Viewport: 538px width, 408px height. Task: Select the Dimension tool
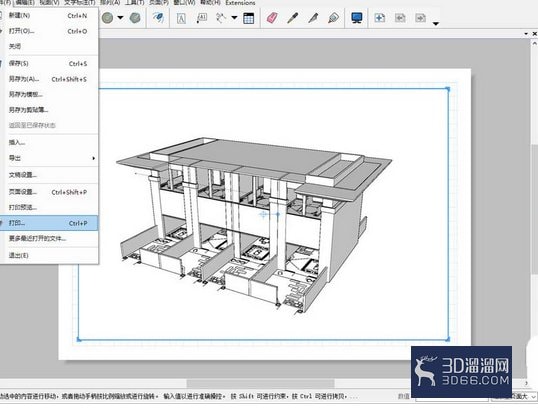221,18
